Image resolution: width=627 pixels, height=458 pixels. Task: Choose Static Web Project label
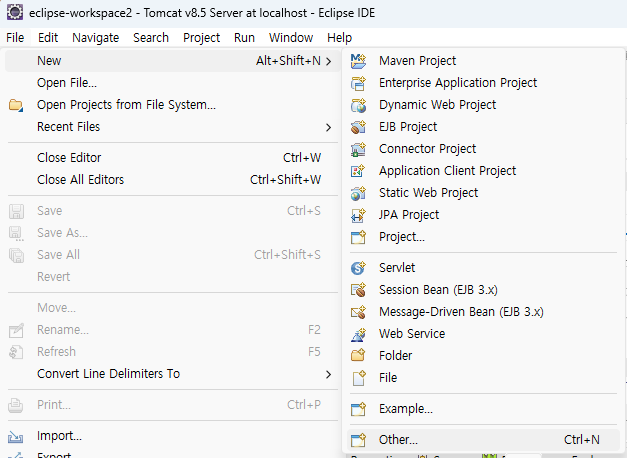coord(428,193)
